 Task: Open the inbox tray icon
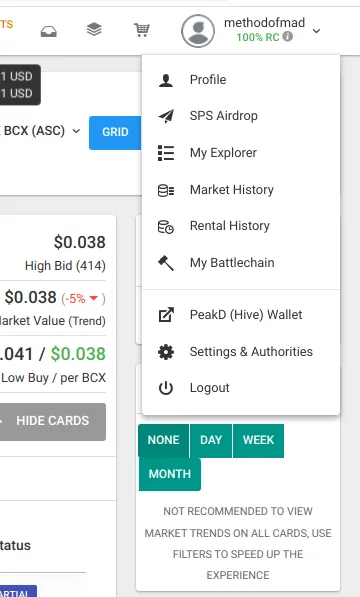click(x=49, y=32)
